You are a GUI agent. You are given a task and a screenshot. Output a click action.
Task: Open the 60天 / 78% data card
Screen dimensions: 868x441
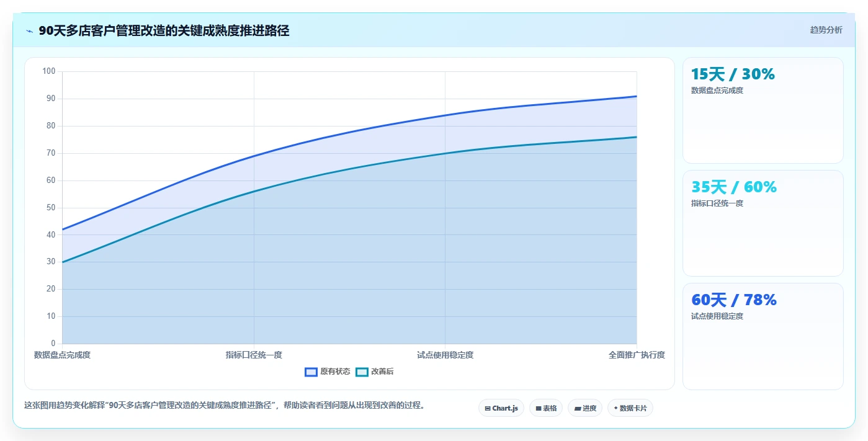(763, 336)
